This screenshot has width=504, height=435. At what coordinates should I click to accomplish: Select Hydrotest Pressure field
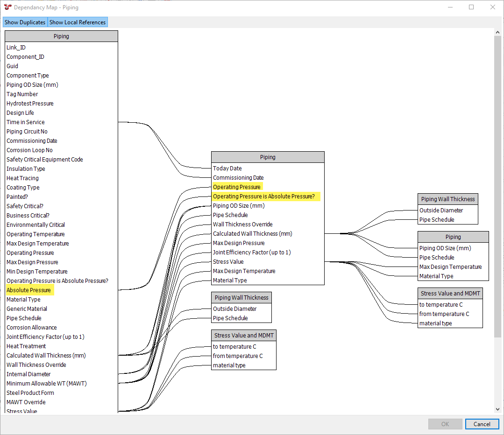30,104
